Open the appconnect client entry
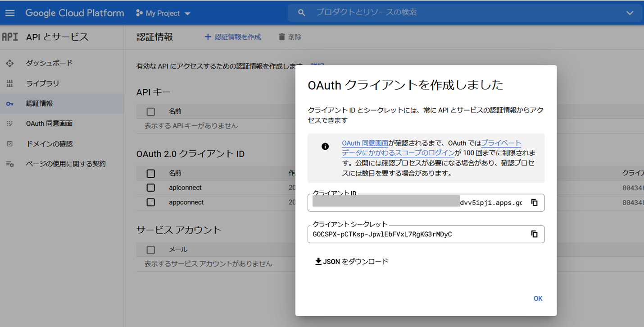The width and height of the screenshot is (644, 327). coord(186,203)
